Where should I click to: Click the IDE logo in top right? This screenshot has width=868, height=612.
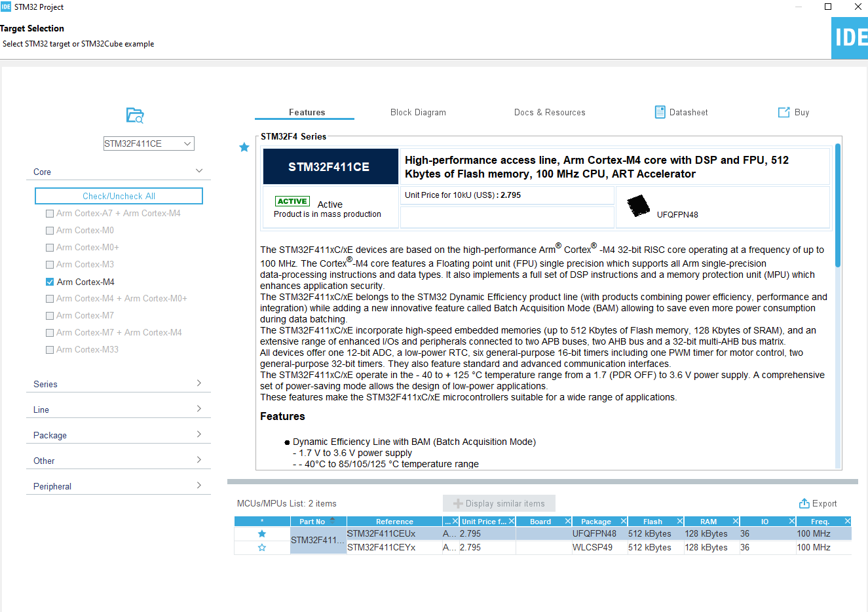(850, 37)
